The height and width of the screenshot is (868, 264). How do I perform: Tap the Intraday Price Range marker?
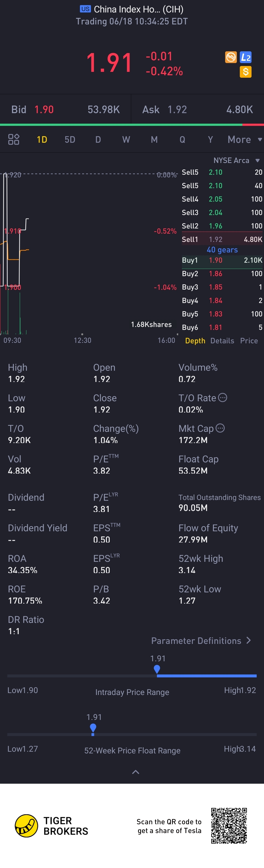[157, 669]
